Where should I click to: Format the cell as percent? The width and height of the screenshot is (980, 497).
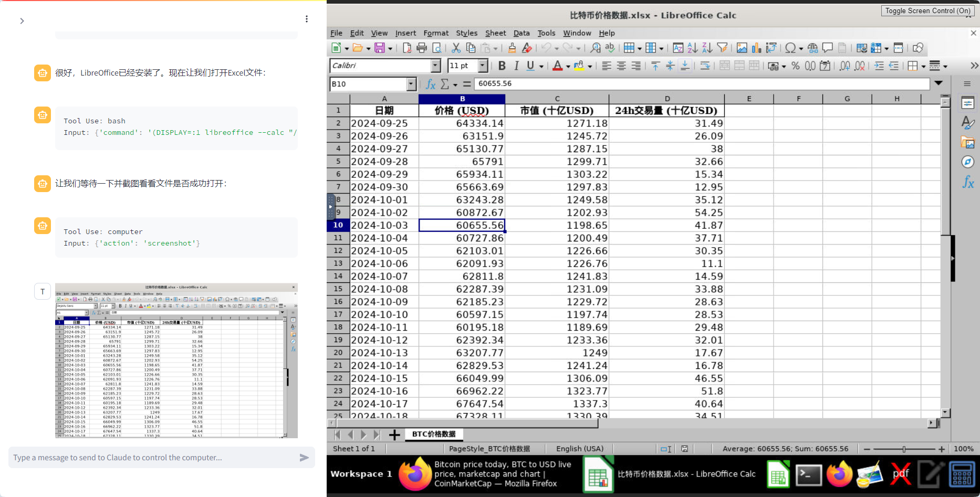click(x=796, y=66)
